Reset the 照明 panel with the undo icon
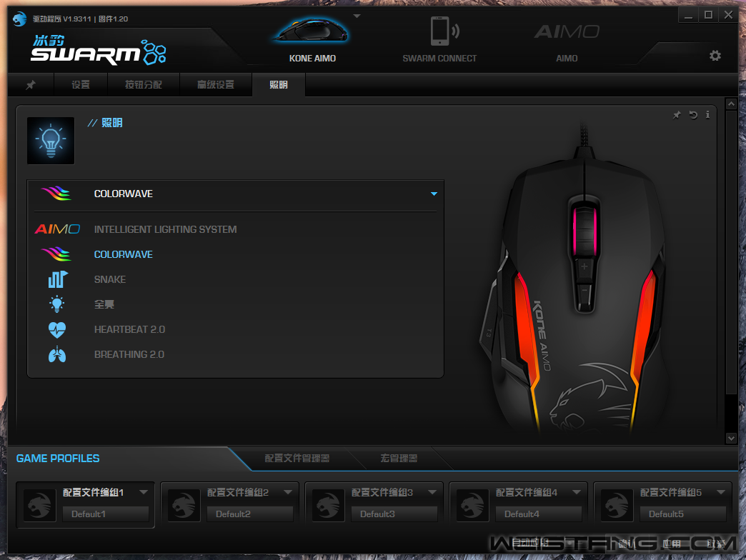Screen dimensions: 746x560 693,115
